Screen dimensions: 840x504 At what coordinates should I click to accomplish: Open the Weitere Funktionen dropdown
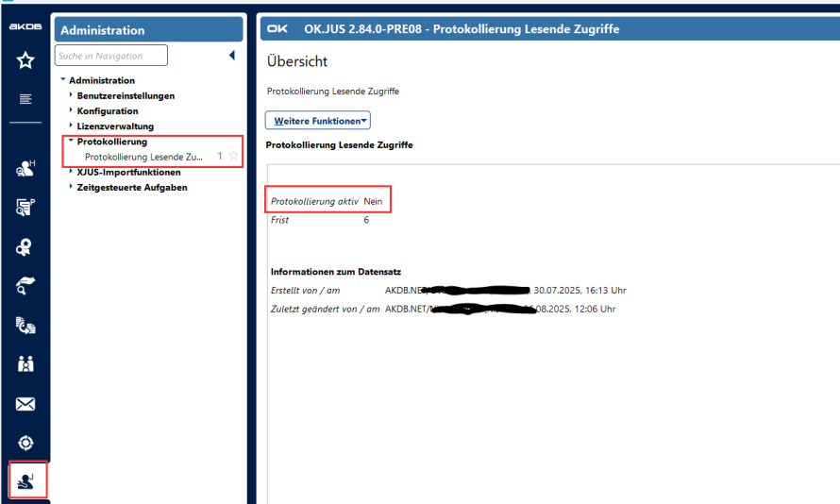[x=318, y=121]
